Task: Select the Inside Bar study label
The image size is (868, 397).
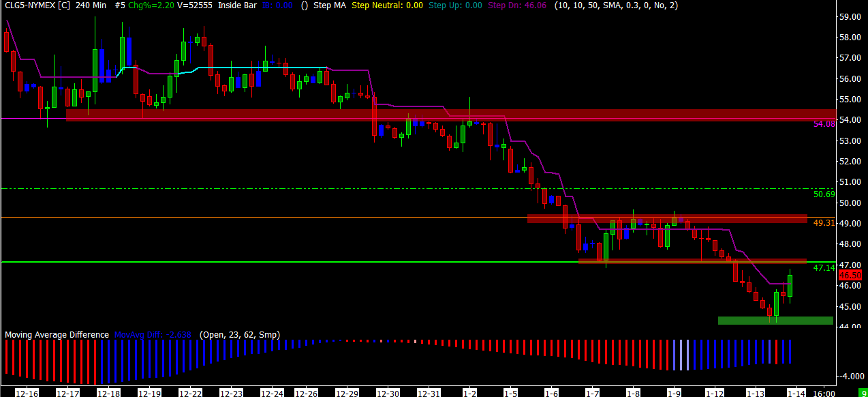Action: pos(237,5)
